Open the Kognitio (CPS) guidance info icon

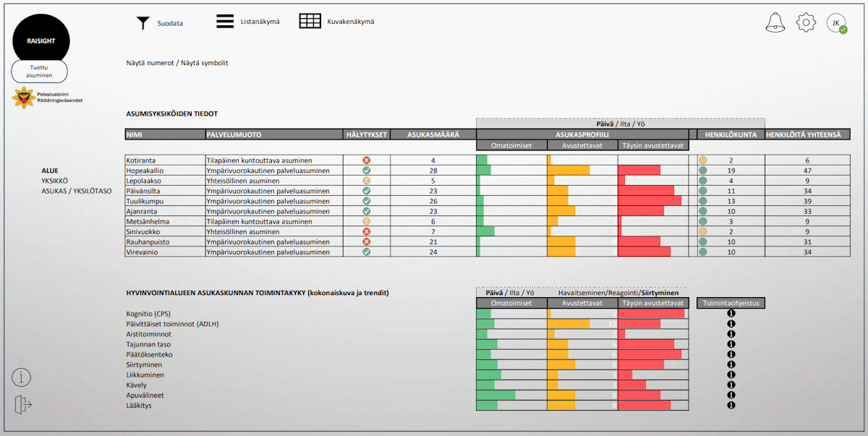(731, 314)
